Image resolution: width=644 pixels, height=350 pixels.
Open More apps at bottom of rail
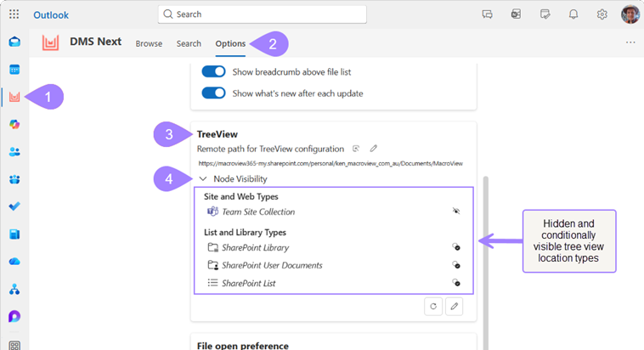tap(14, 345)
